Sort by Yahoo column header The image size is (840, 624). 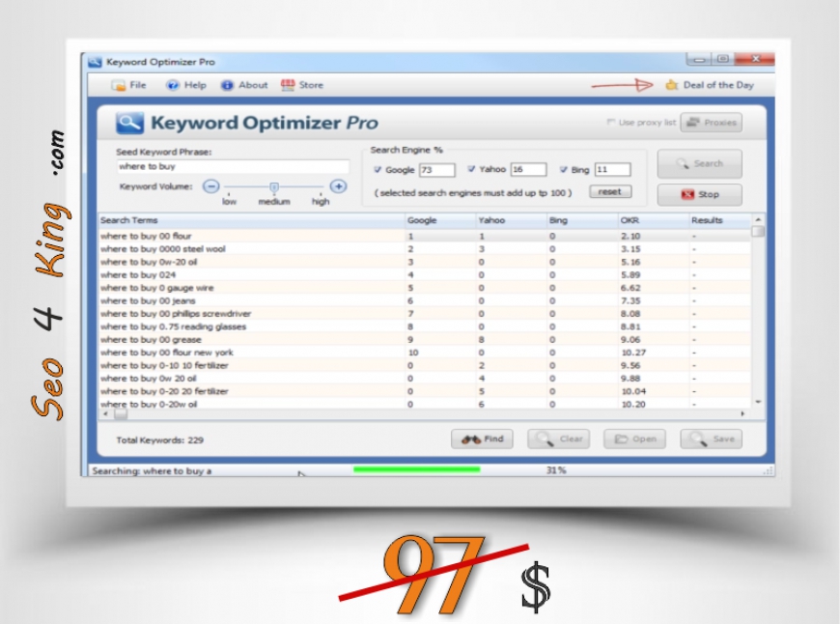pyautogui.click(x=511, y=220)
